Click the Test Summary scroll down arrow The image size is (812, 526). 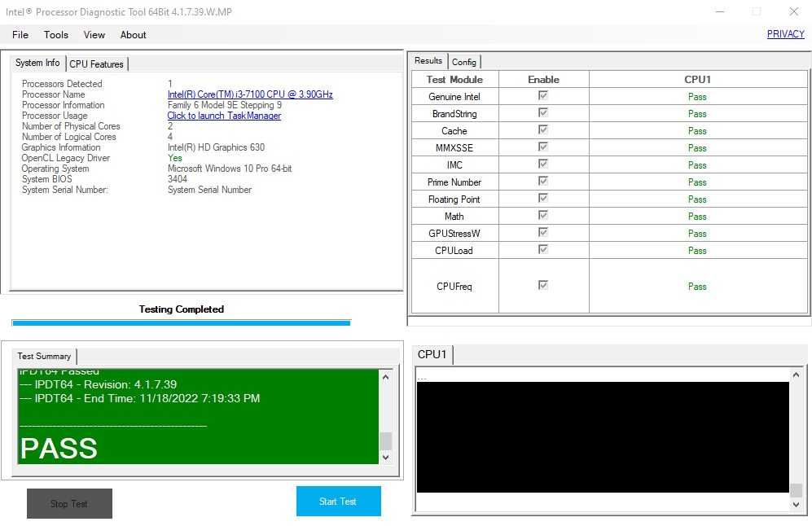coord(385,458)
